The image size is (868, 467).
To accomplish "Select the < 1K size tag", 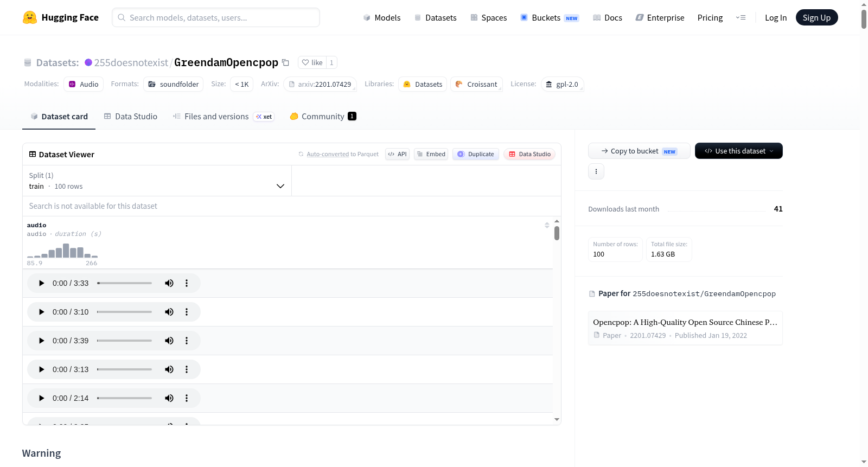I will pos(242,84).
